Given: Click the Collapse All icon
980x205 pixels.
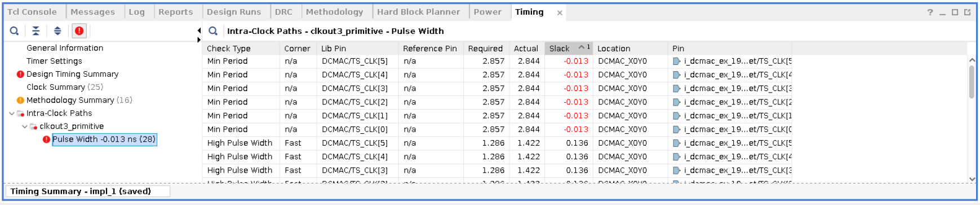Looking at the screenshot, I should coord(36,31).
